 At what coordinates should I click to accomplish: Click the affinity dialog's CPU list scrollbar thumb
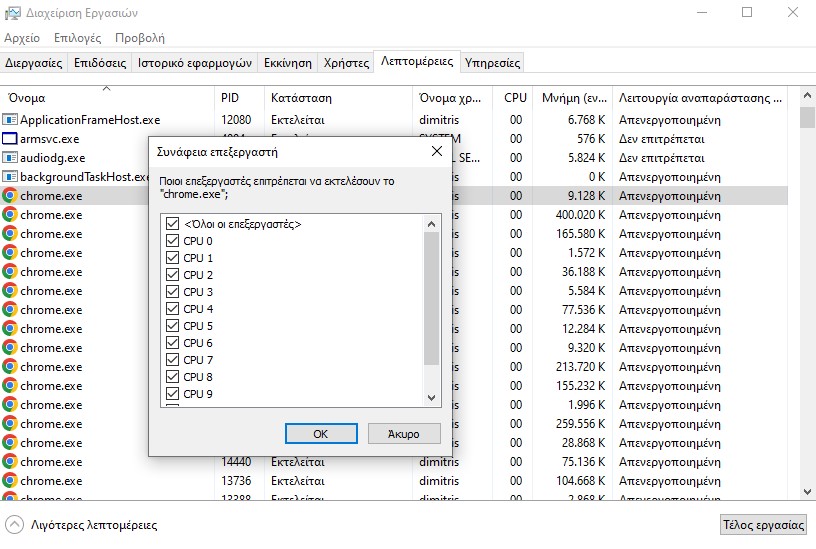click(x=431, y=299)
